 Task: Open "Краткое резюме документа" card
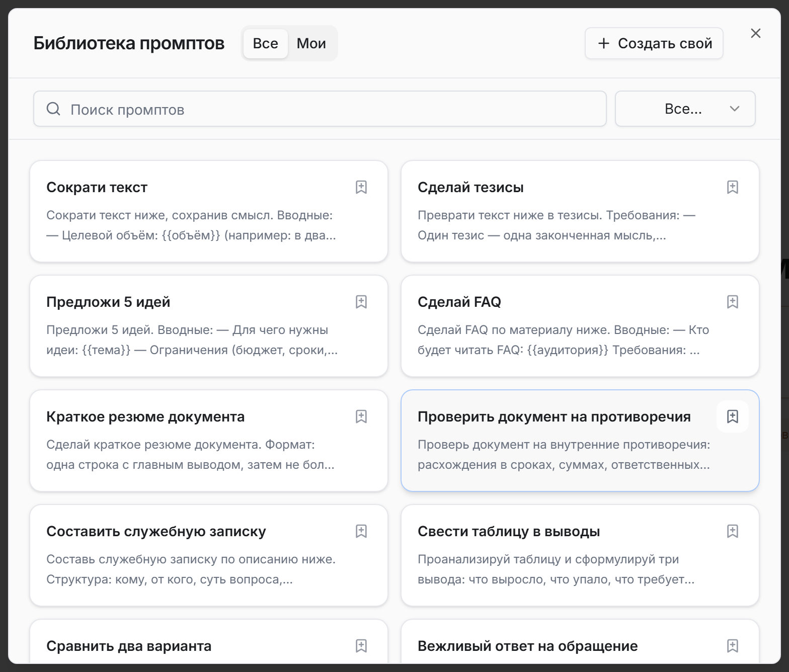(x=209, y=441)
